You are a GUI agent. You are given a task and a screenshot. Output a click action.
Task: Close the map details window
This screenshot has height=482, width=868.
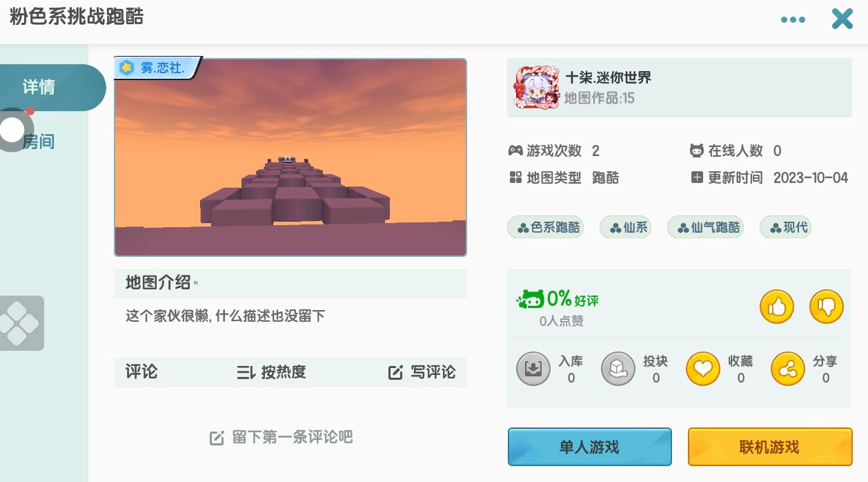click(x=842, y=19)
